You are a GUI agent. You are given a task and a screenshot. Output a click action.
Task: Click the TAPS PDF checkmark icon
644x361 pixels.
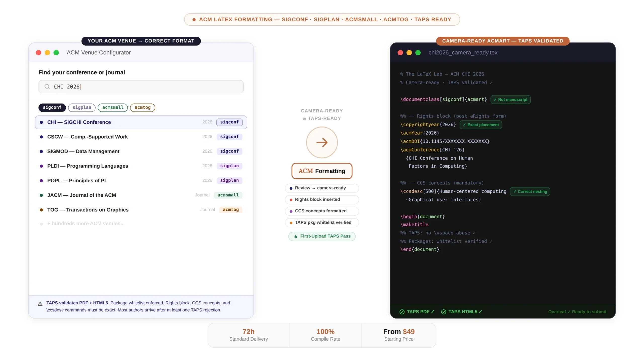pyautogui.click(x=402, y=312)
